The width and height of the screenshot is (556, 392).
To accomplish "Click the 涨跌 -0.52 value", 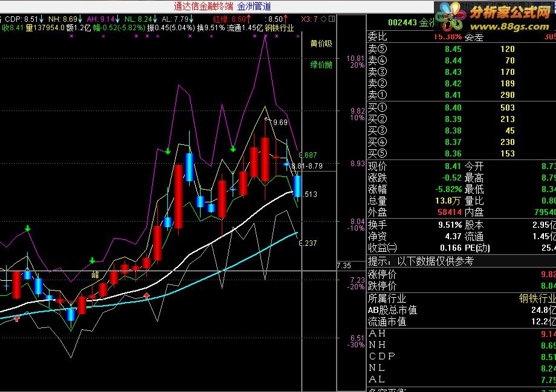I will [451, 178].
